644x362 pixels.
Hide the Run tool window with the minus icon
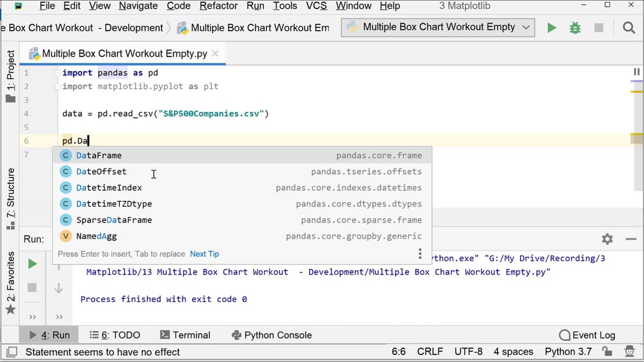[631, 239]
